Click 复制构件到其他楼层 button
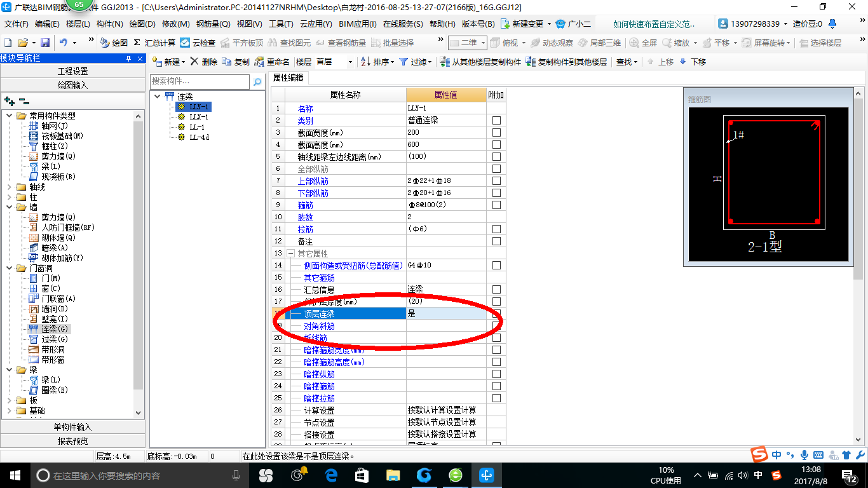This screenshot has height=488, width=868. 566,62
